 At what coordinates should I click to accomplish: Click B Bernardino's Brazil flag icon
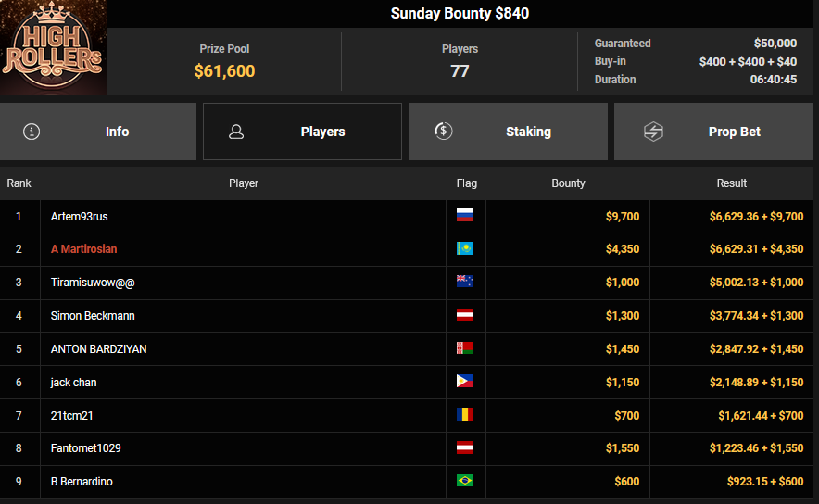tap(465, 481)
